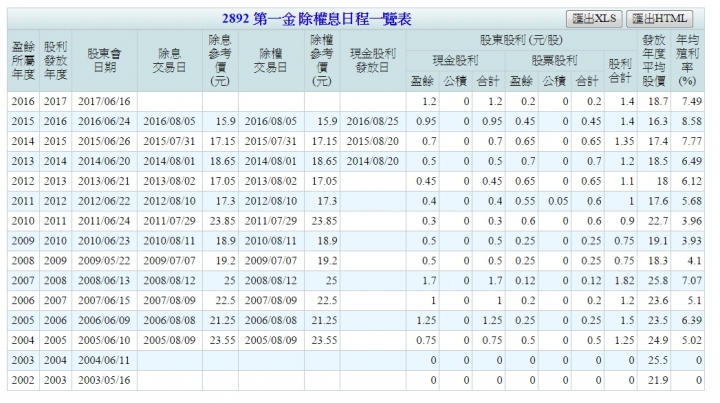Select ex-dividend date 2006/08/08 in 除息交易日 column
This screenshot has width=720, height=403.
pos(169,320)
